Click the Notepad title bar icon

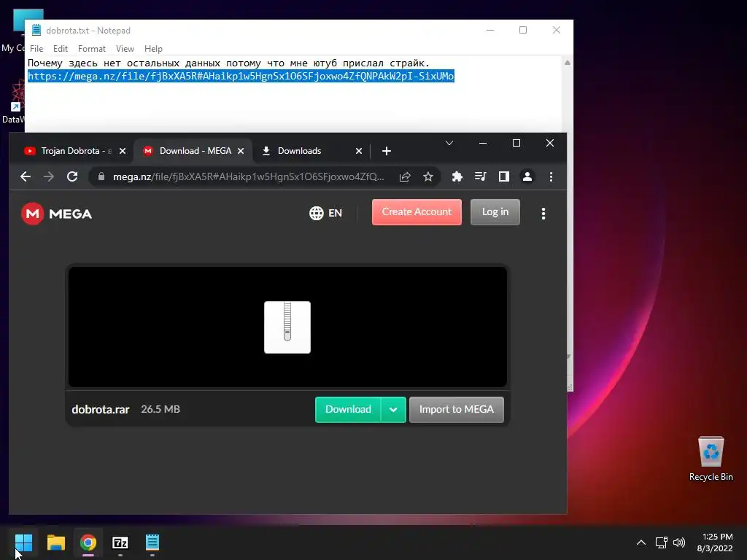coord(36,30)
